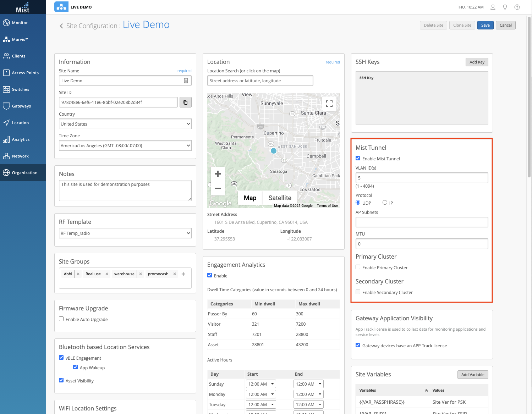
Task: Click the VLAN ID(s) input field
Action: coord(422,178)
